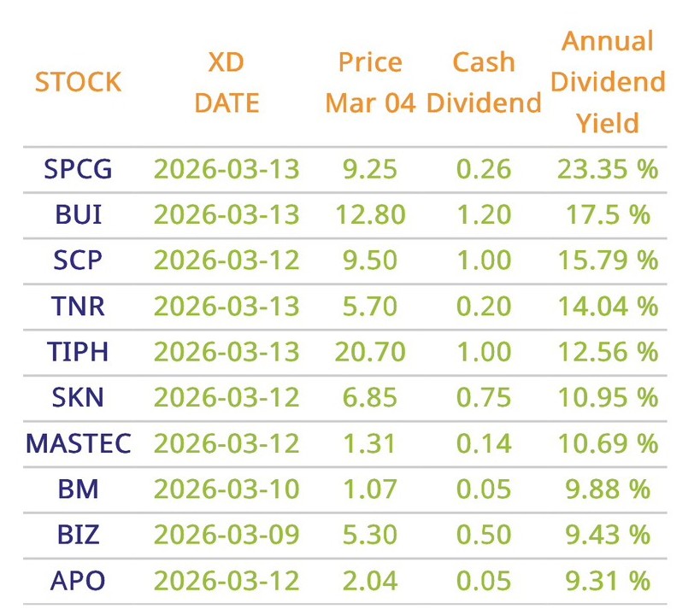Click the 23.35 % yield for SPCG

[x=607, y=168]
